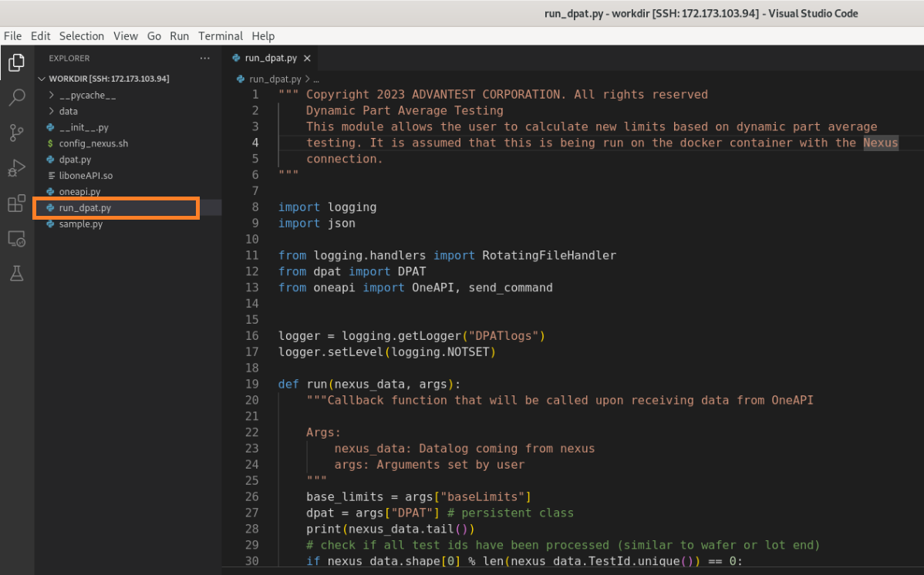Open dpat.py in the file explorer

click(x=75, y=160)
